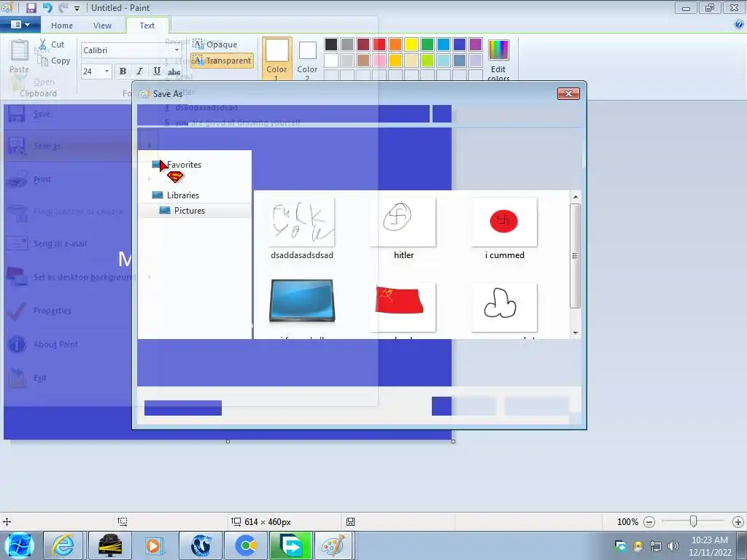Pick the black color swatch
Viewport: 747px width, 560px height.
coord(331,44)
